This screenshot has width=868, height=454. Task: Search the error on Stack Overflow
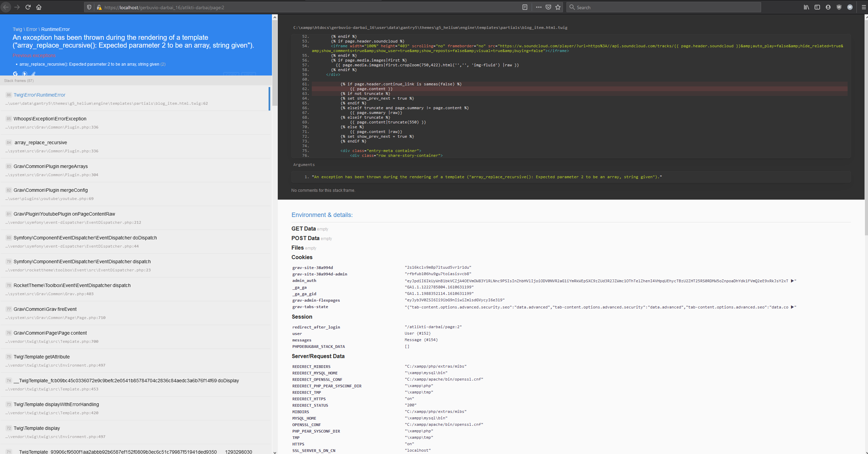pos(33,73)
